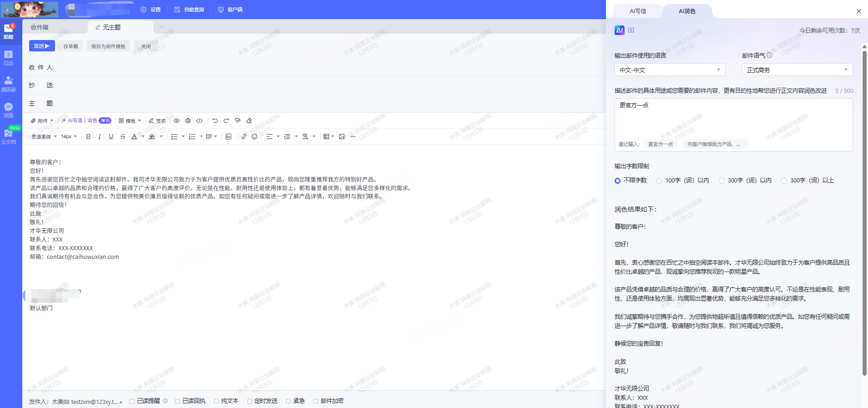Expand the sender address dropdown arrow
Viewport: 868px width, 408px height.
pyautogui.click(x=121, y=402)
